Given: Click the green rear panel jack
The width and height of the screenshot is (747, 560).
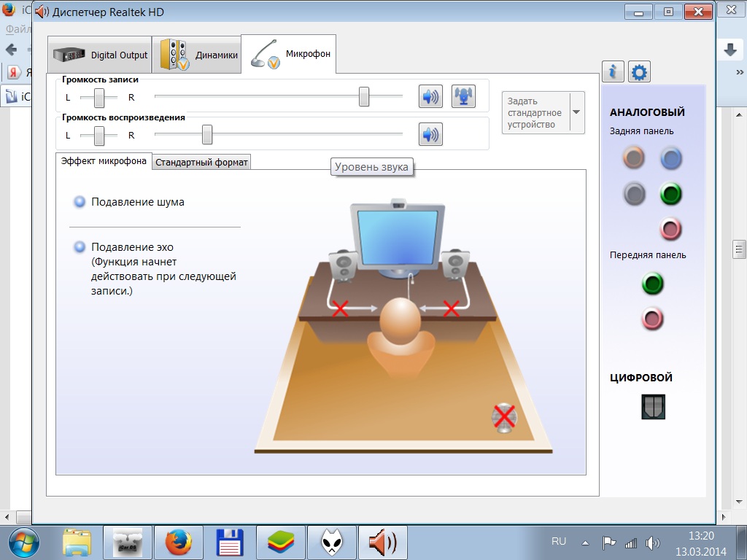Looking at the screenshot, I should click(x=671, y=194).
